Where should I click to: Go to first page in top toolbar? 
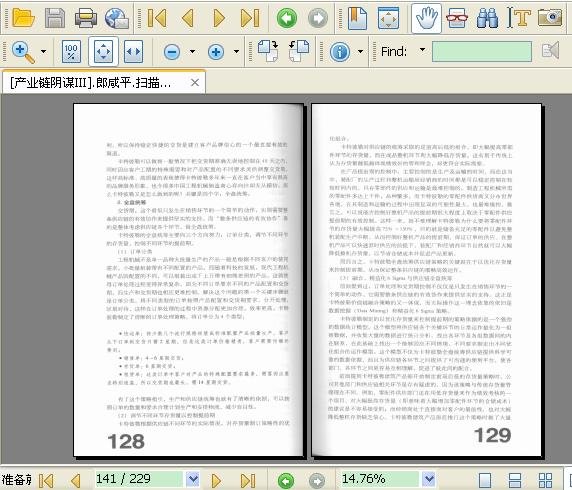point(157,18)
